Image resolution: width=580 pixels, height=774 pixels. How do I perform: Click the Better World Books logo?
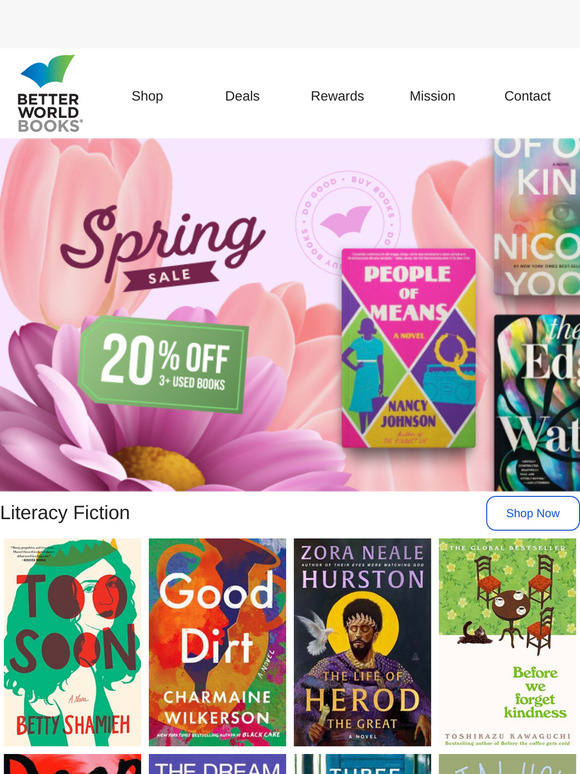click(x=49, y=93)
